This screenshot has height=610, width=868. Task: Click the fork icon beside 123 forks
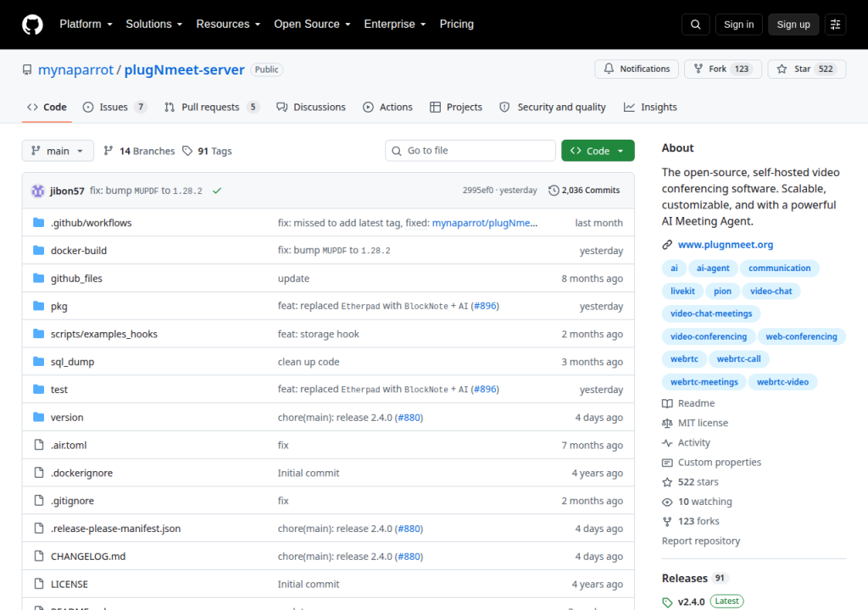point(667,521)
